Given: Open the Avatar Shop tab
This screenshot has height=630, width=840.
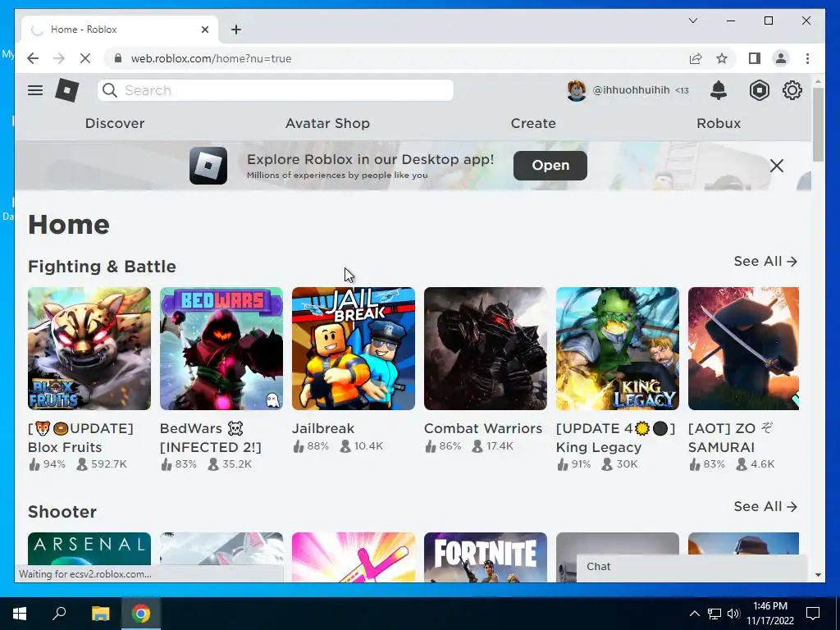Looking at the screenshot, I should (x=327, y=123).
